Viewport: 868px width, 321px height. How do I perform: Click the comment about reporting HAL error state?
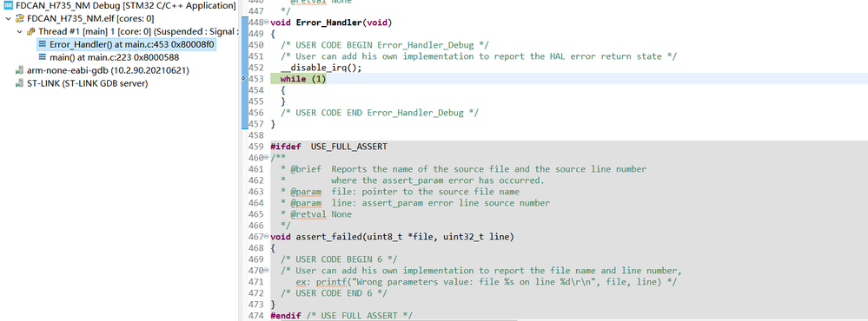478,56
